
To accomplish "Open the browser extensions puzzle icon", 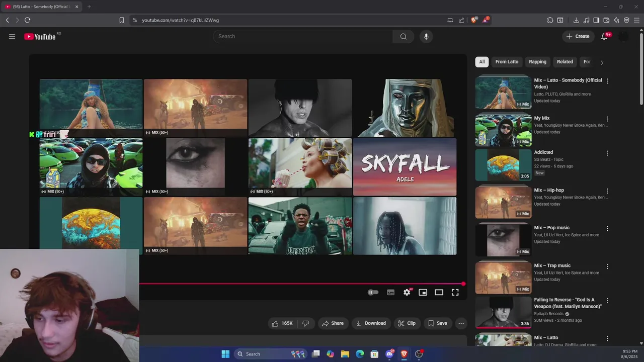I will click(x=550, y=20).
